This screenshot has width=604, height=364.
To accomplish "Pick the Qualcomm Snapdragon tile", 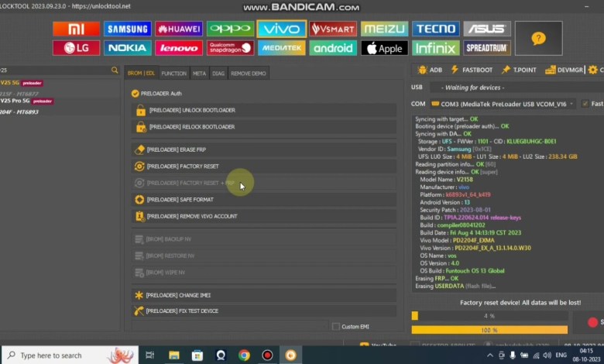I will 230,48.
